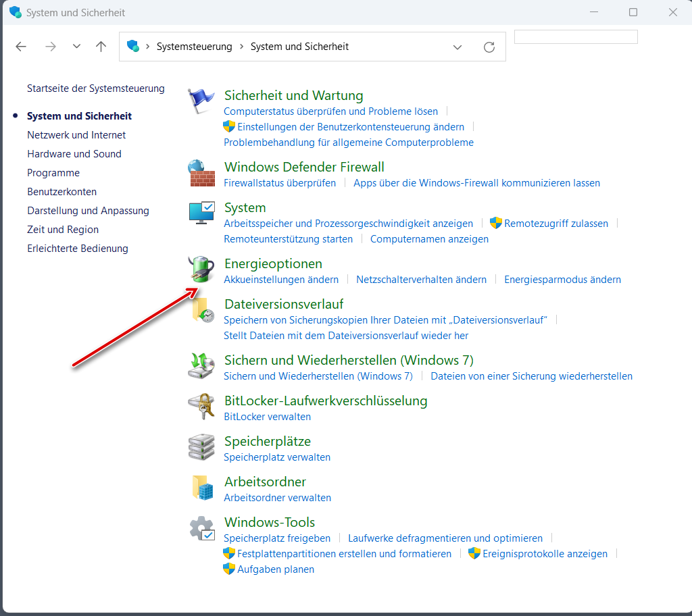Open Programme category in sidebar
Image resolution: width=692 pixels, height=616 pixels.
click(x=53, y=173)
